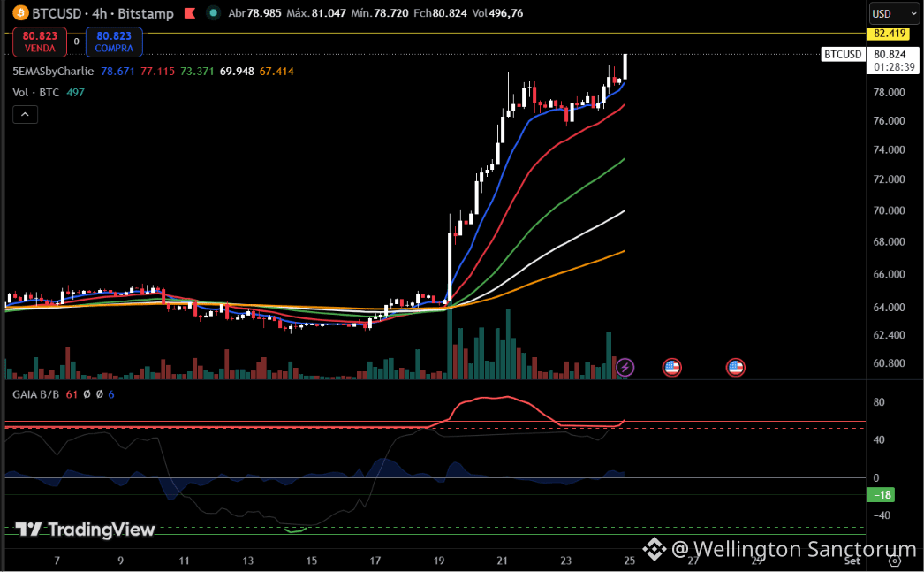Select the Vol · BTC indicator label
924x572 pixels.
[36, 93]
